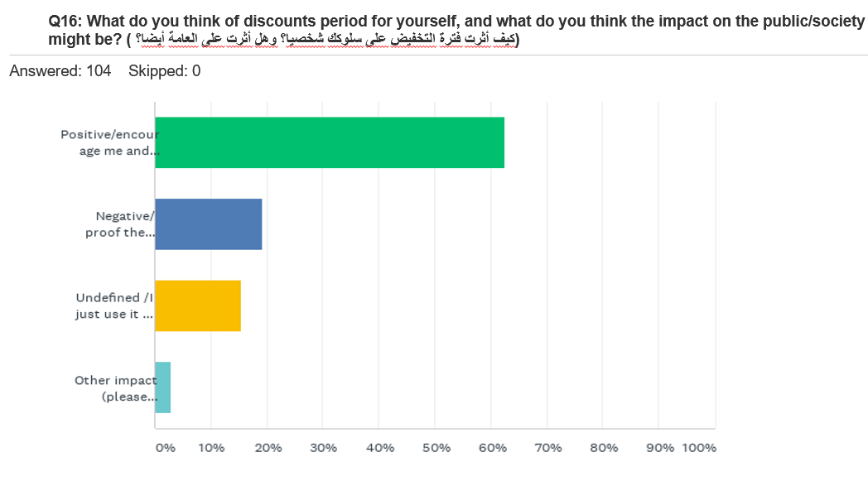868x481 pixels.
Task: Click the 50% axis label
Action: pyautogui.click(x=436, y=448)
